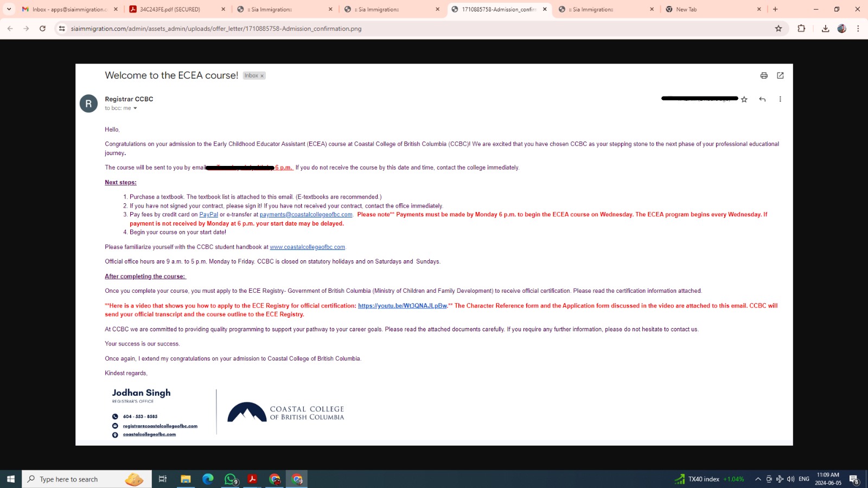Image resolution: width=868 pixels, height=488 pixels.
Task: Click registrar email link in signature
Action: (x=160, y=426)
